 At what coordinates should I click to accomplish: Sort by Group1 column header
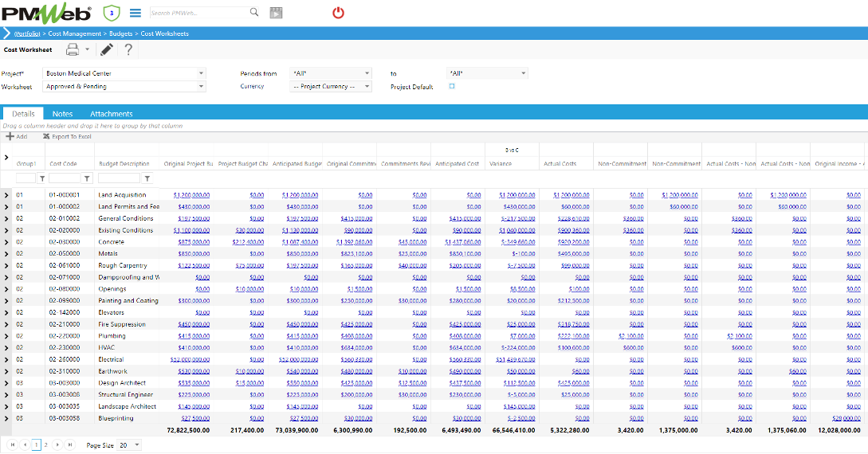click(26, 164)
